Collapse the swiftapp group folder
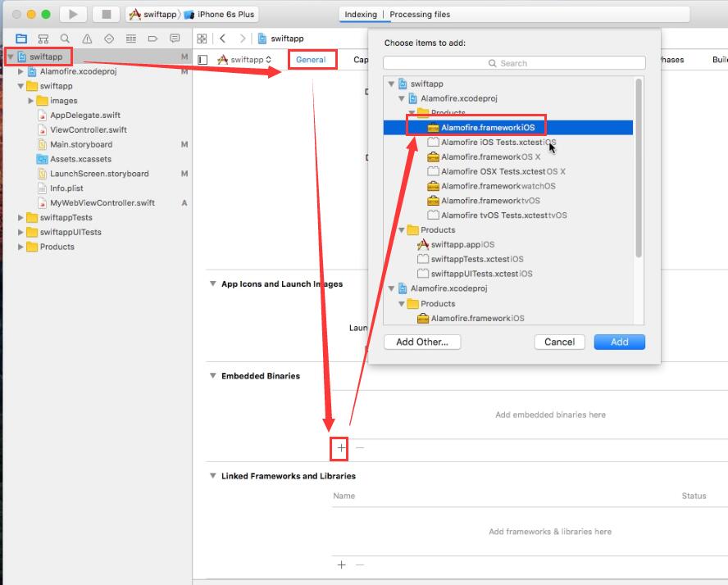 click(x=20, y=86)
